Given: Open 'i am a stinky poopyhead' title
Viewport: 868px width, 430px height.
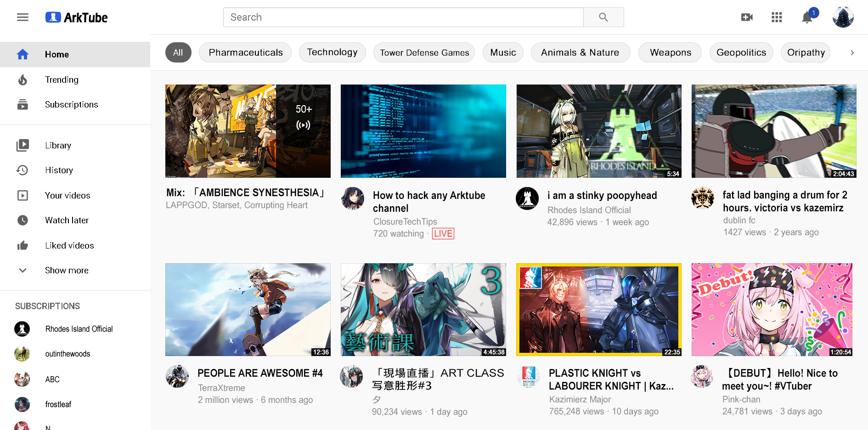Looking at the screenshot, I should 602,195.
